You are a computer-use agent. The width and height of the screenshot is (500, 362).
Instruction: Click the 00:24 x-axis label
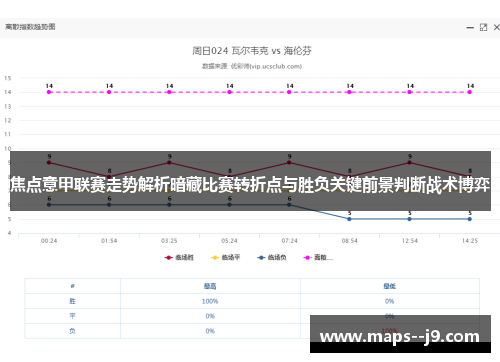click(x=49, y=241)
